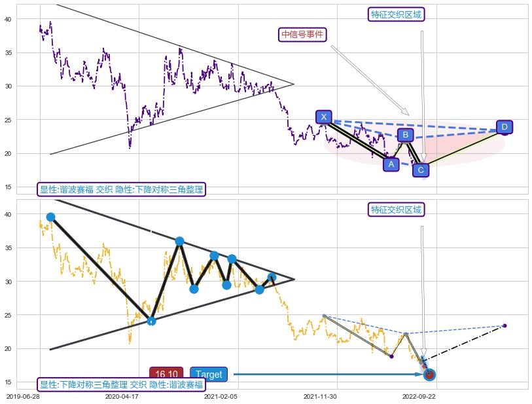This screenshot has width=532, height=404.
Task: Select upper chart's 显性:谐波赛福 pattern caption
Action: click(x=121, y=189)
